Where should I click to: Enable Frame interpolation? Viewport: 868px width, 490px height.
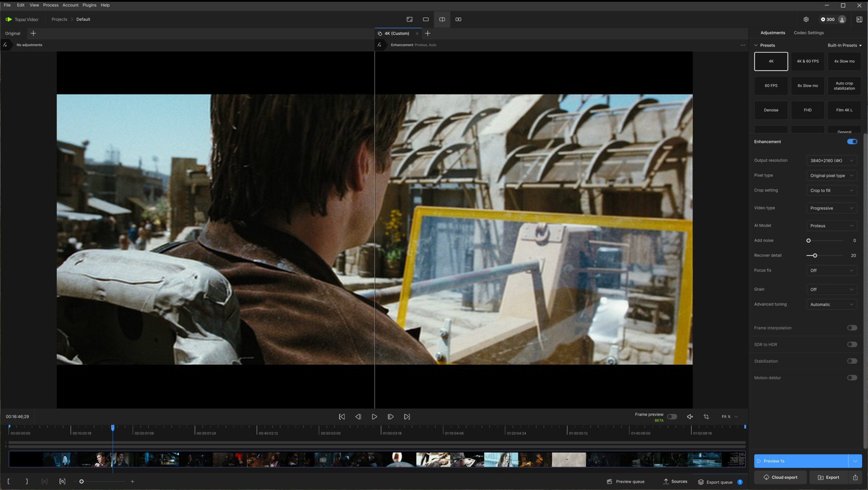pos(852,328)
